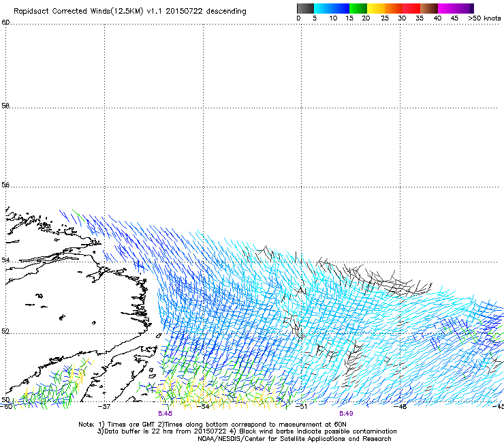Click the 'Times are GMT' note line
This screenshot has height=443, width=504.
[212, 425]
